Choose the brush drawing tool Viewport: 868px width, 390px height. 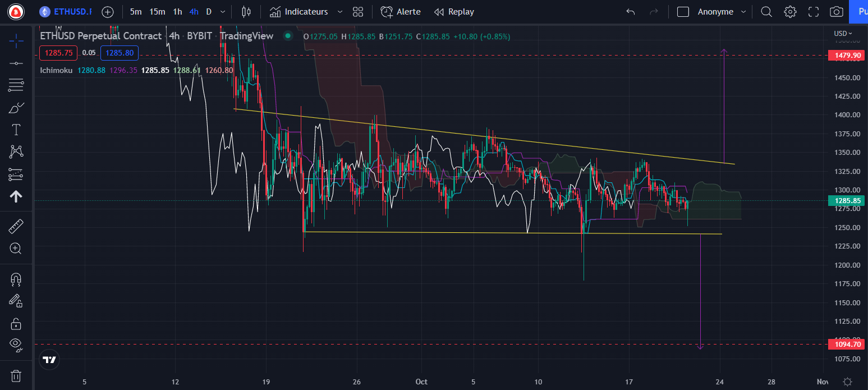[x=16, y=108]
